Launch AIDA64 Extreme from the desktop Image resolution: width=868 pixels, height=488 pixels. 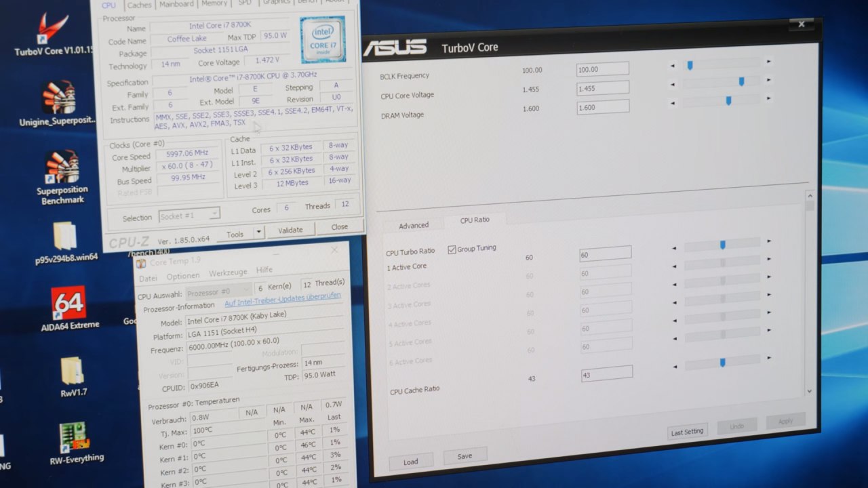69,308
